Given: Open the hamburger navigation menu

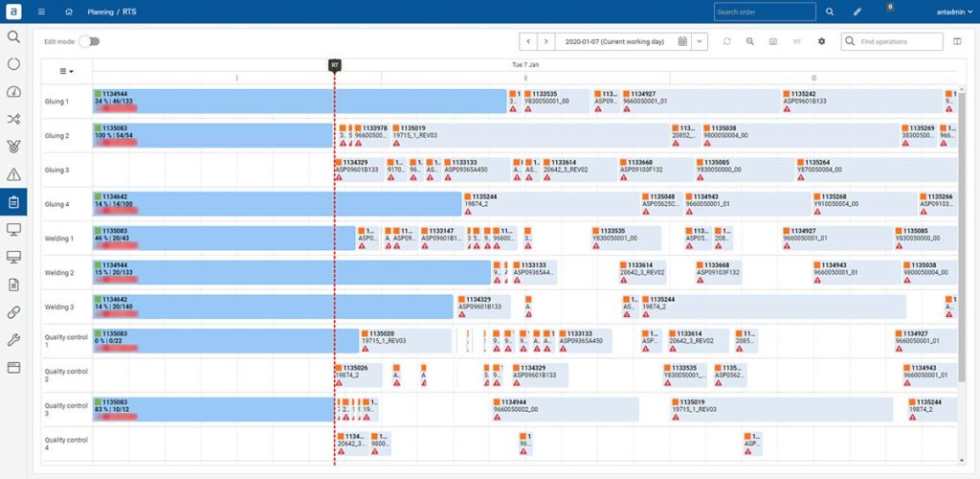Looking at the screenshot, I should click(41, 11).
